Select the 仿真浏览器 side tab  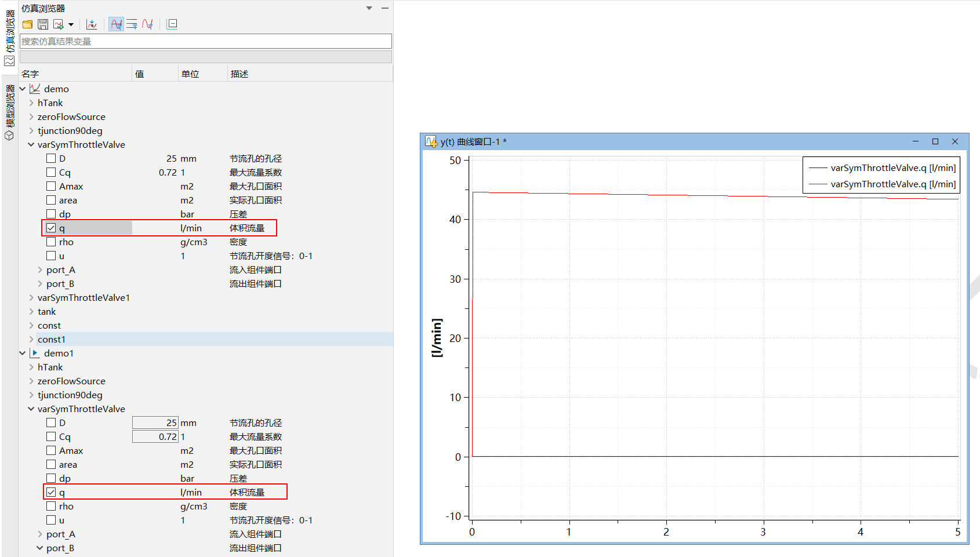pos(9,36)
